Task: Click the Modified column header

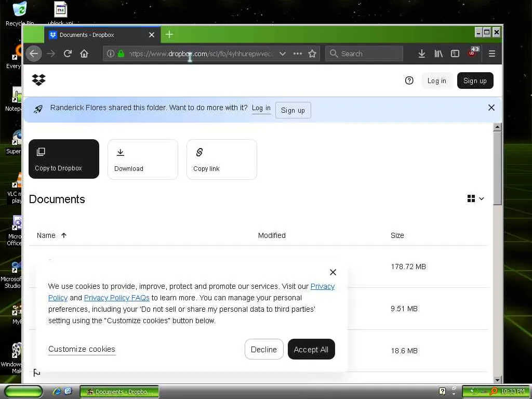Action: point(272,235)
